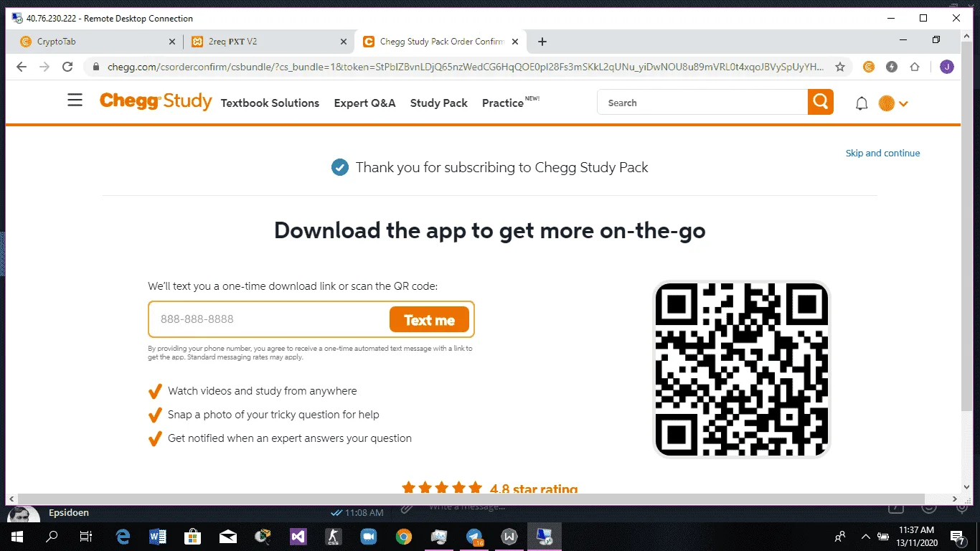Click the horizontal scrollbar's right arrow

pyautogui.click(x=955, y=499)
